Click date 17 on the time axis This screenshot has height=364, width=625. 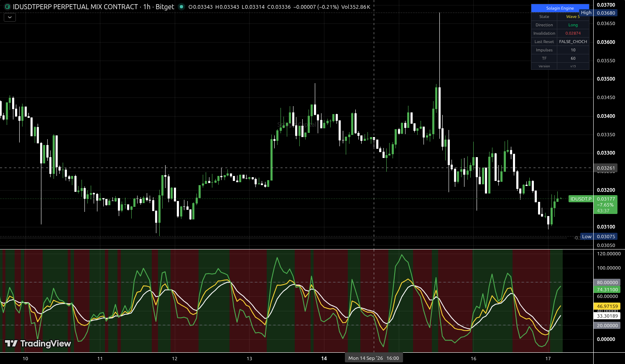(548, 359)
